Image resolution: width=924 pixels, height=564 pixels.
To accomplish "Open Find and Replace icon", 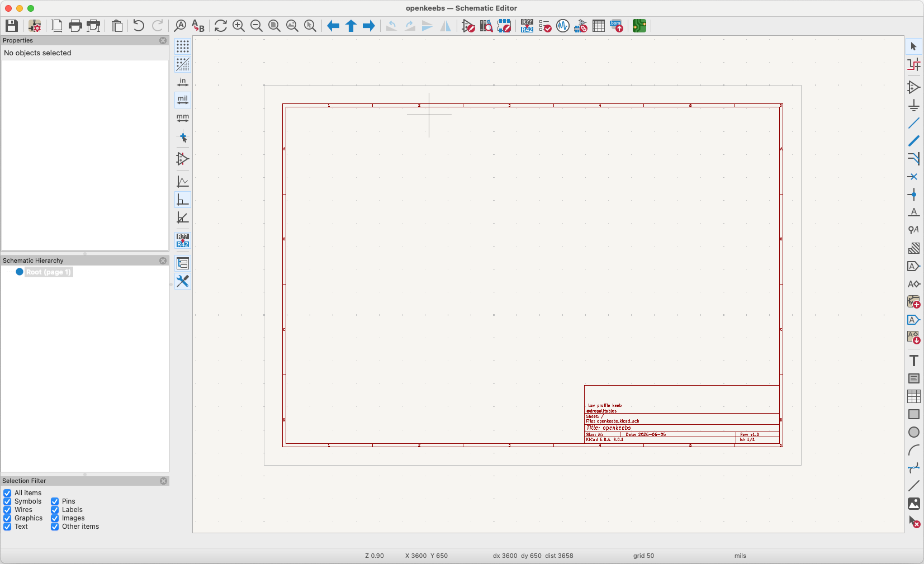I will pyautogui.click(x=198, y=26).
